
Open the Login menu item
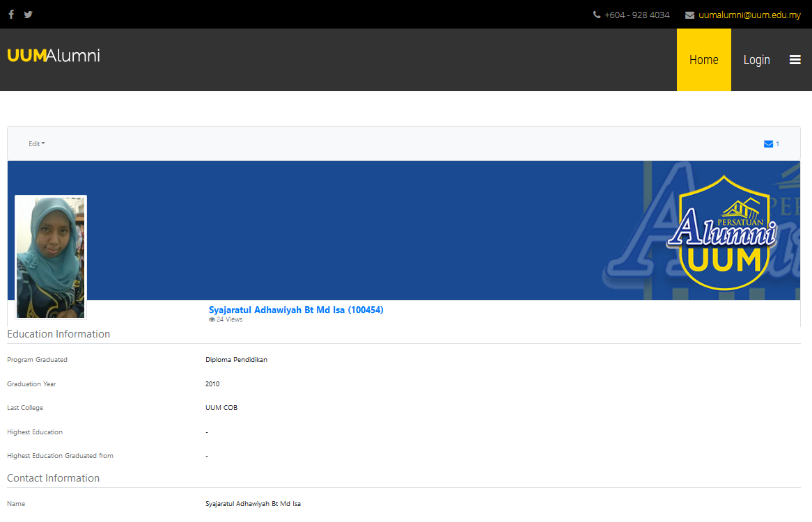pyautogui.click(x=756, y=60)
